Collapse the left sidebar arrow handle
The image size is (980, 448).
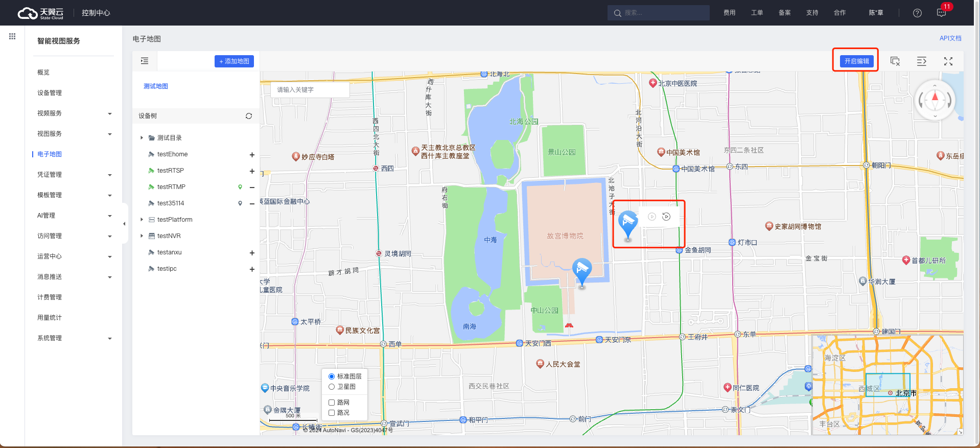point(124,224)
